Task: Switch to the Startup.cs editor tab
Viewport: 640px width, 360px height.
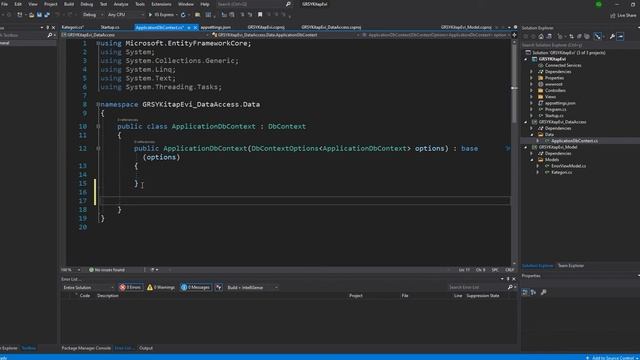Action: click(x=110, y=27)
